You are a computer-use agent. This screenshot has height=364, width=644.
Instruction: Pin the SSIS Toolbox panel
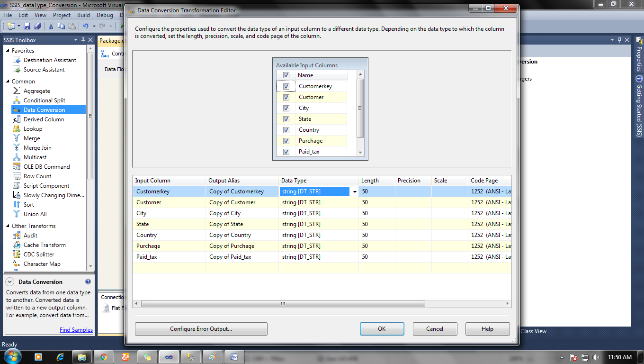pyautogui.click(x=83, y=40)
